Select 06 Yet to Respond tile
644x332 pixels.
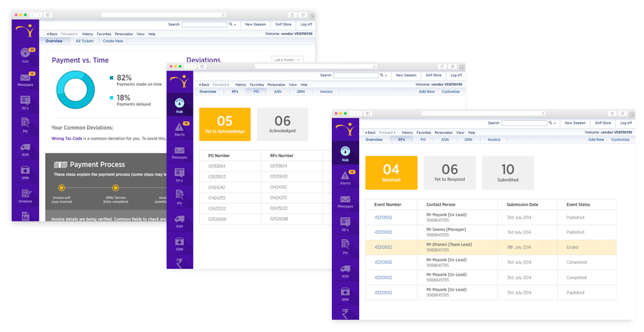(450, 172)
